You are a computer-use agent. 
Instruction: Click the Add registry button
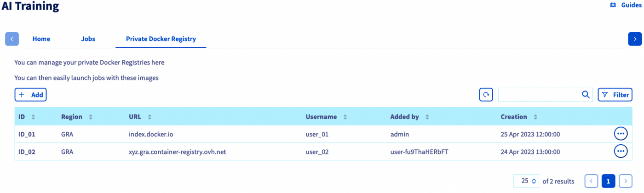31,95
